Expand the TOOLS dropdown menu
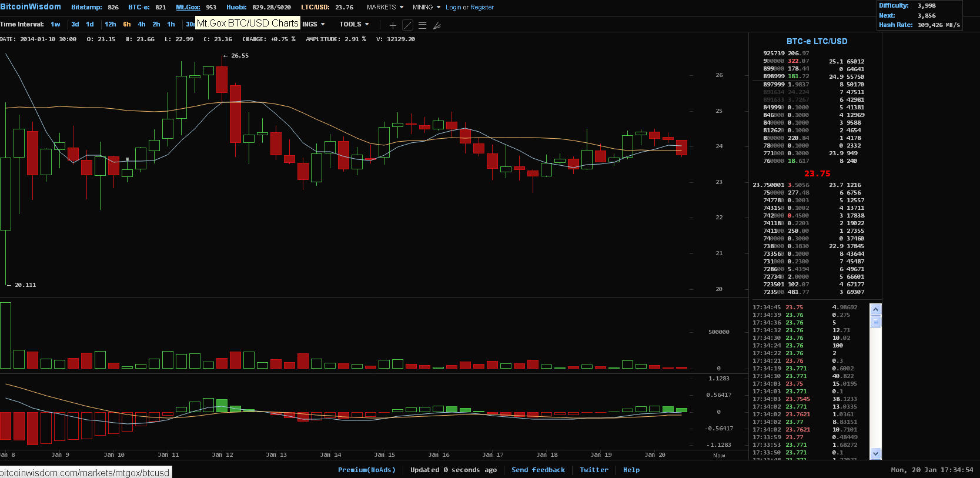The width and height of the screenshot is (980, 478). [354, 24]
